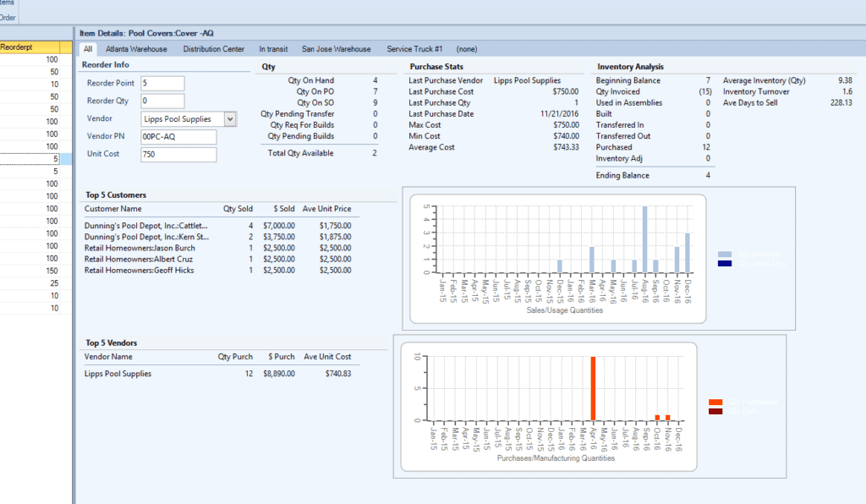This screenshot has width=866, height=504.
Task: Select Retail Homeowners:Jason Burch customer row
Action: (x=219, y=248)
